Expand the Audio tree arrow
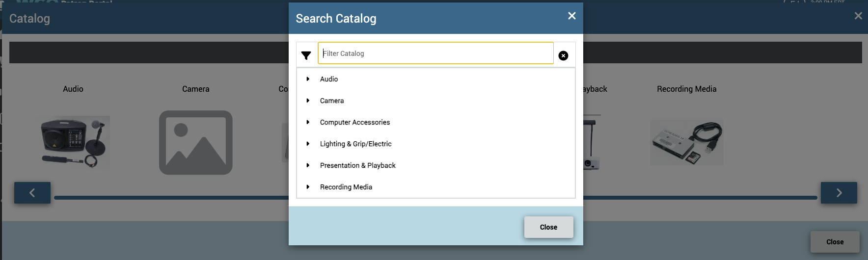Screen dimensions: 868x260 (308, 79)
